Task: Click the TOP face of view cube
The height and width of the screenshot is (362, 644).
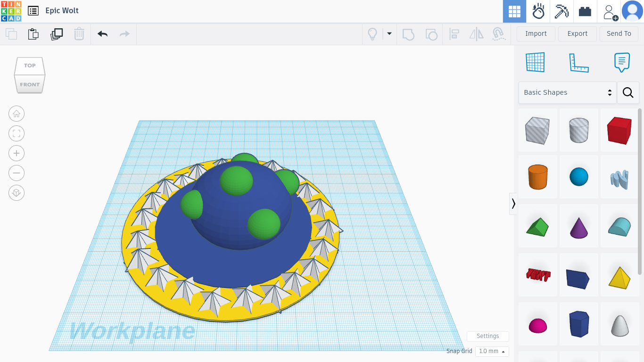Action: click(x=30, y=66)
